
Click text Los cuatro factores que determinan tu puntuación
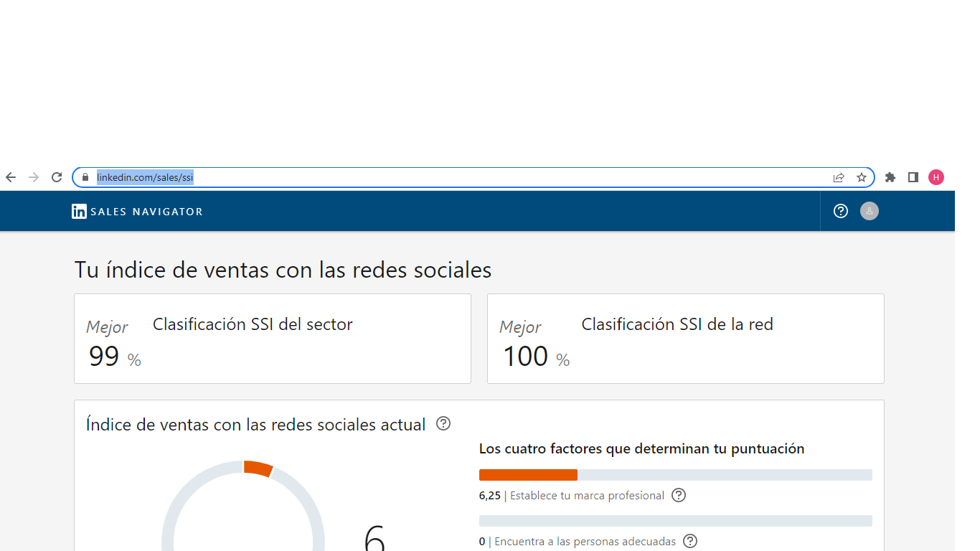(641, 449)
